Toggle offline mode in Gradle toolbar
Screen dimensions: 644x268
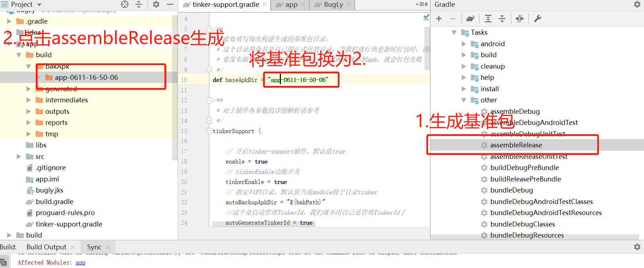(x=520, y=19)
